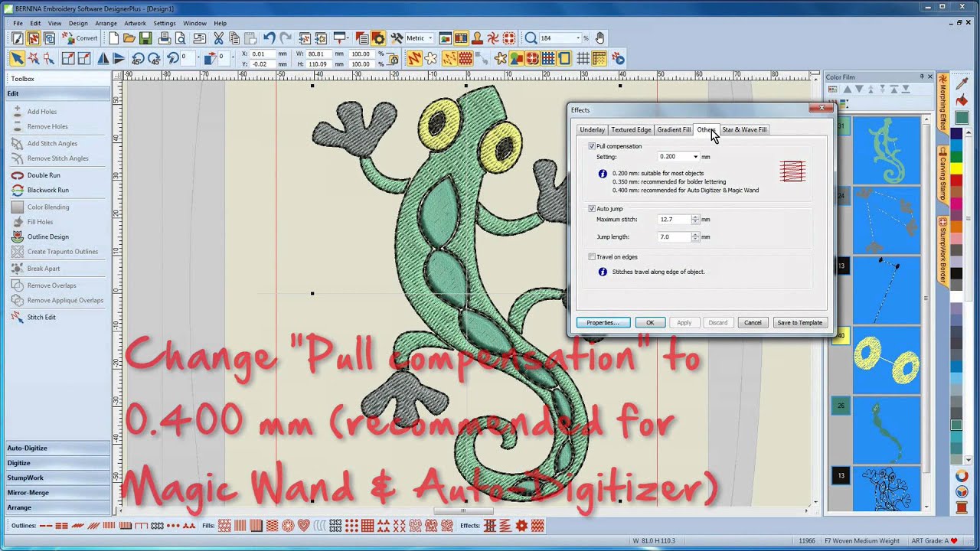The width and height of the screenshot is (980, 551).
Task: Expand the Arrange toolbox section
Action: (x=57, y=507)
